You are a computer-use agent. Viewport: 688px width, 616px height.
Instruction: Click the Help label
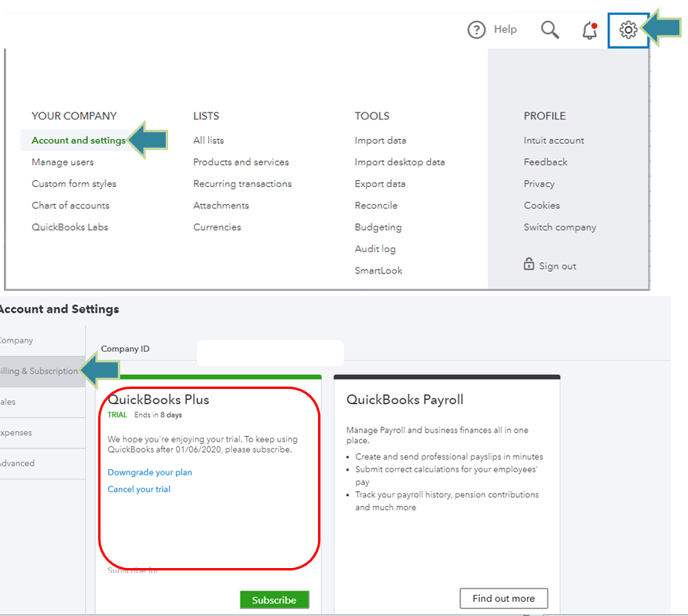[505, 29]
